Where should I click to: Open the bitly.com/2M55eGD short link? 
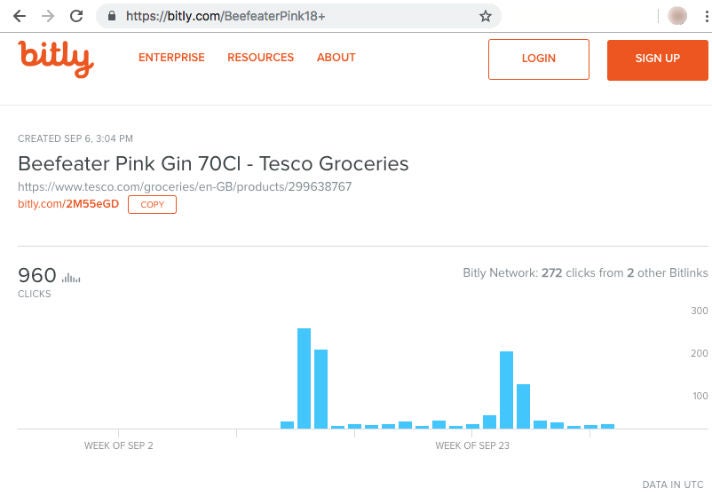68,204
